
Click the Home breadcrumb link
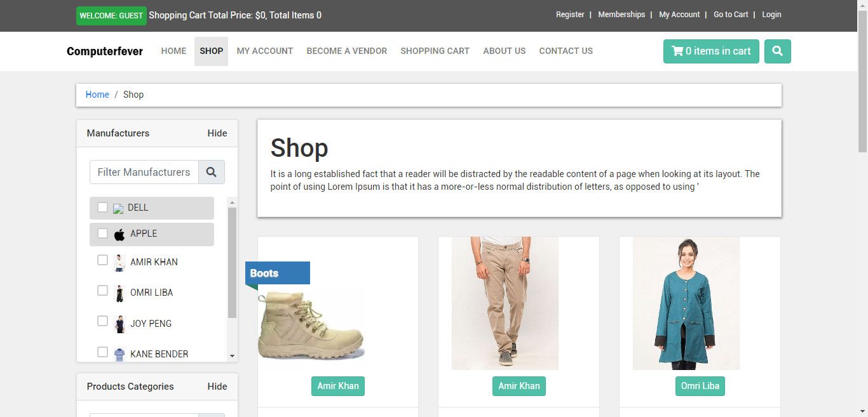(x=97, y=95)
